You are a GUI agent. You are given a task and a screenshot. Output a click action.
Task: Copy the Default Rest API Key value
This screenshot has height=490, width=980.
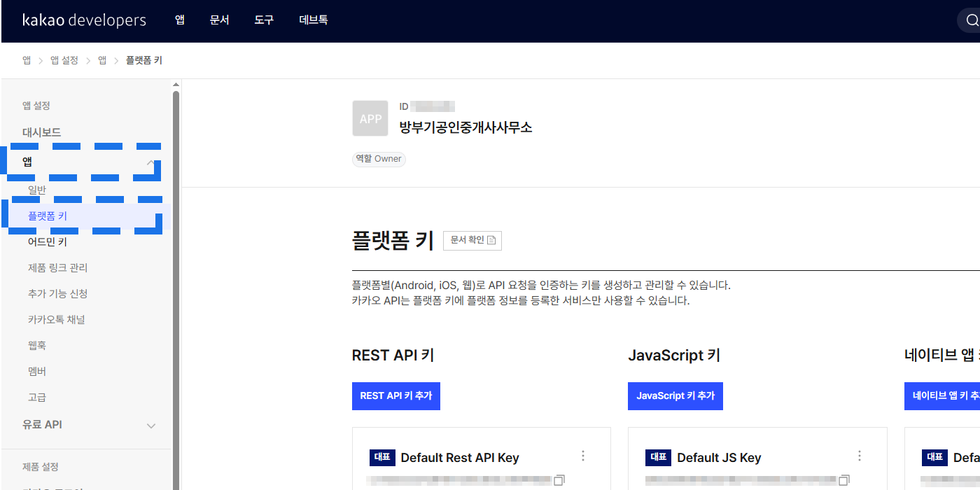(x=559, y=480)
